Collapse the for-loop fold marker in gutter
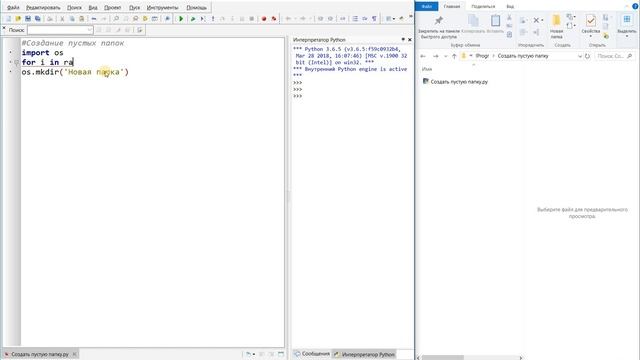The image size is (640, 360). pos(17,62)
